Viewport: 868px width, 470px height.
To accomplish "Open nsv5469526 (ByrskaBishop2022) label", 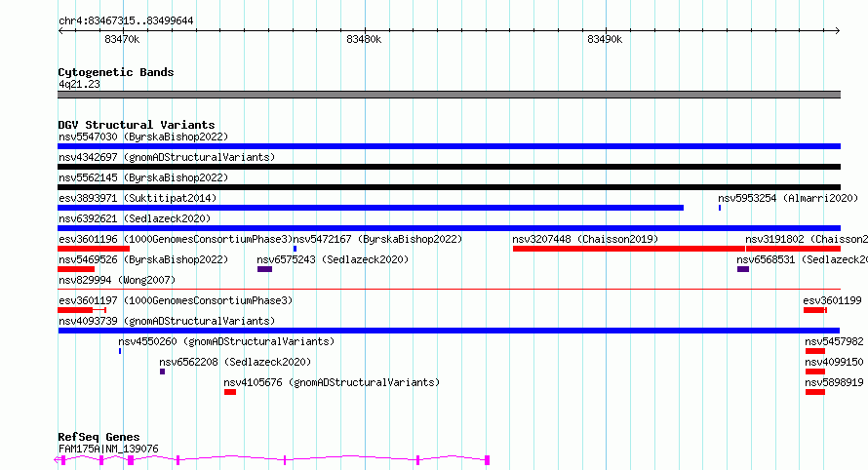I will pyautogui.click(x=143, y=259).
